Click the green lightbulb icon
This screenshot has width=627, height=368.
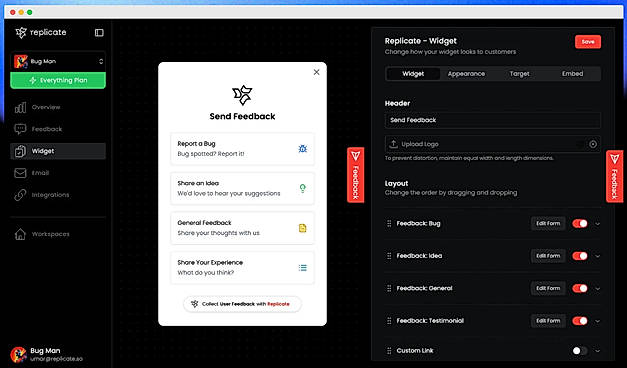(x=303, y=188)
